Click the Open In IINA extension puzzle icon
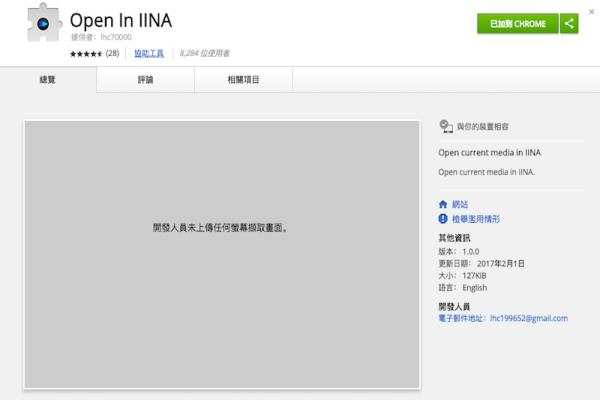Image resolution: width=600 pixels, height=400 pixels. tap(44, 23)
